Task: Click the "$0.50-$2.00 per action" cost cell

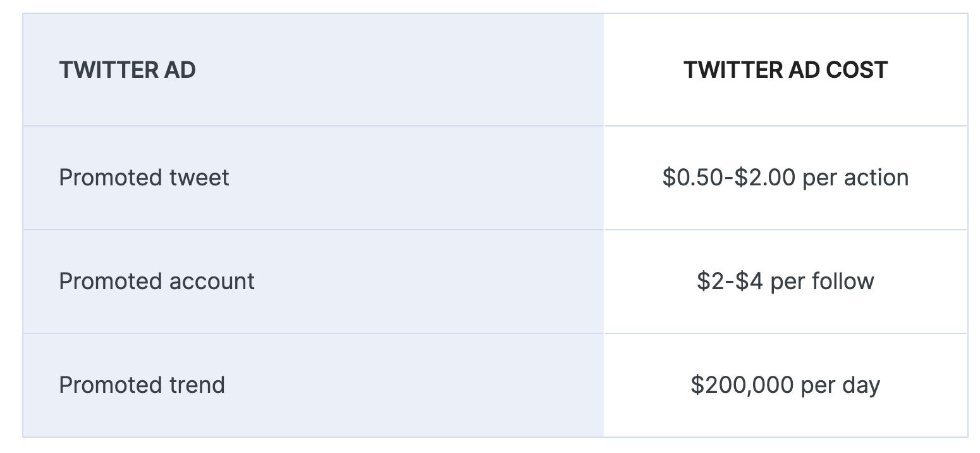Action: 785,178
